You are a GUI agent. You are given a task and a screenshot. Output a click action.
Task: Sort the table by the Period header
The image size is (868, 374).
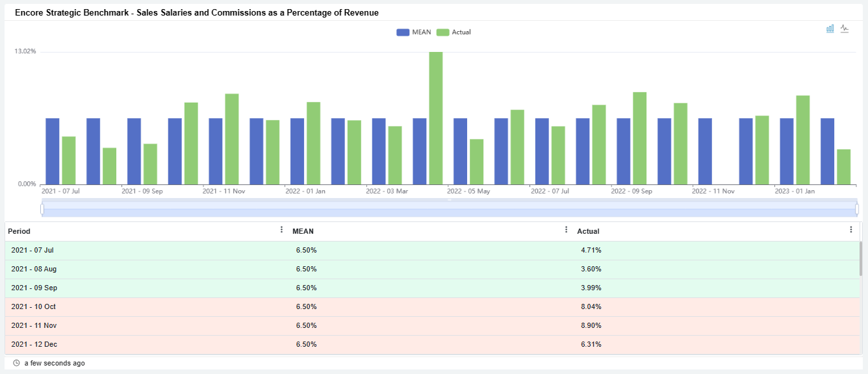[x=19, y=231]
